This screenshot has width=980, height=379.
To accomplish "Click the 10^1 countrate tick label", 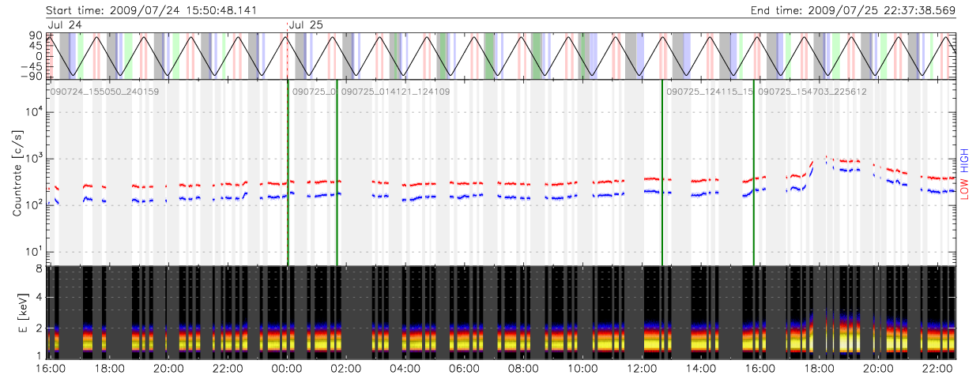I will coord(32,253).
